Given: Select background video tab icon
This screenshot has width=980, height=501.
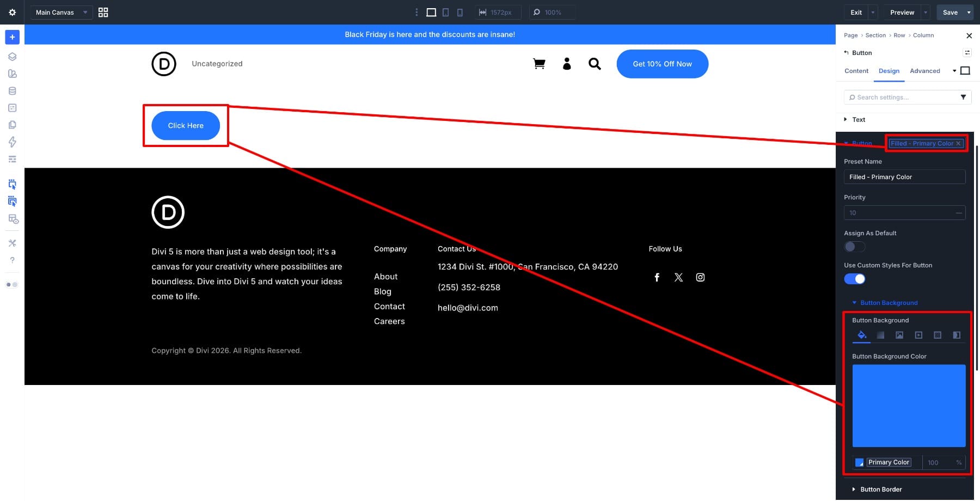Looking at the screenshot, I should [918, 335].
